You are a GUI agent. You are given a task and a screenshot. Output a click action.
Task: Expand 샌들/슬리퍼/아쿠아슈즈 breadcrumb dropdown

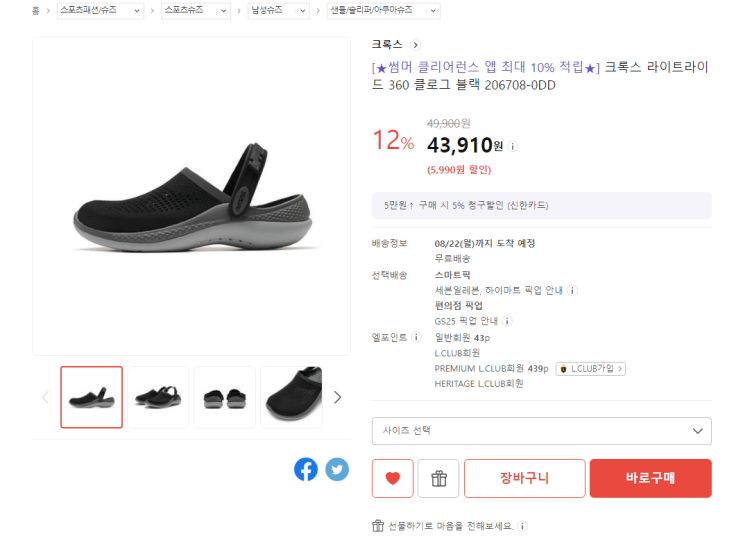[x=384, y=10]
